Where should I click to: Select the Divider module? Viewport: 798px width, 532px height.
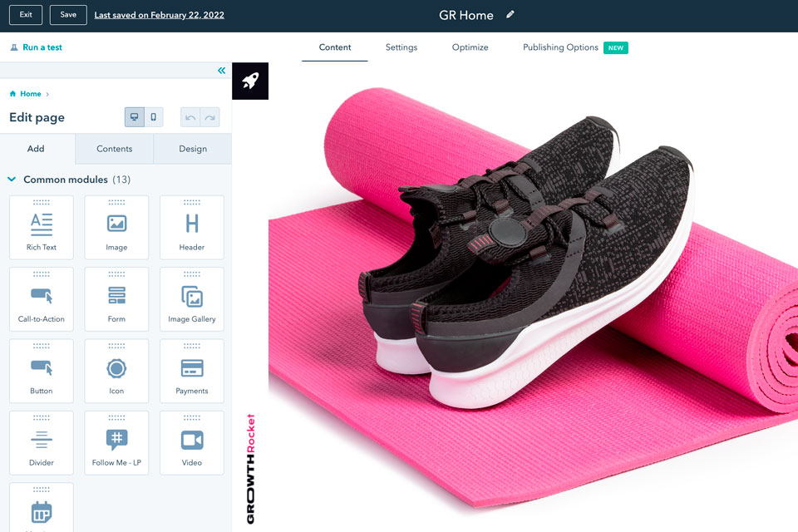[41, 442]
